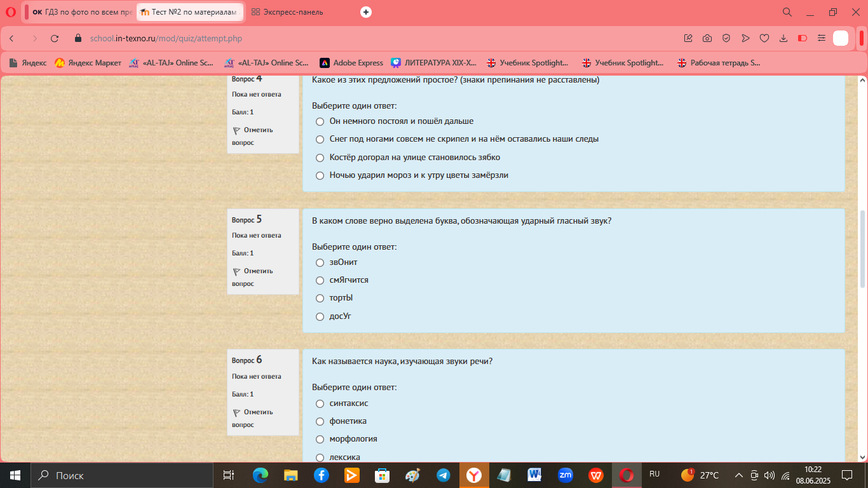The height and width of the screenshot is (488, 868).
Task: Reload the page with the refresh icon
Action: click(x=55, y=38)
